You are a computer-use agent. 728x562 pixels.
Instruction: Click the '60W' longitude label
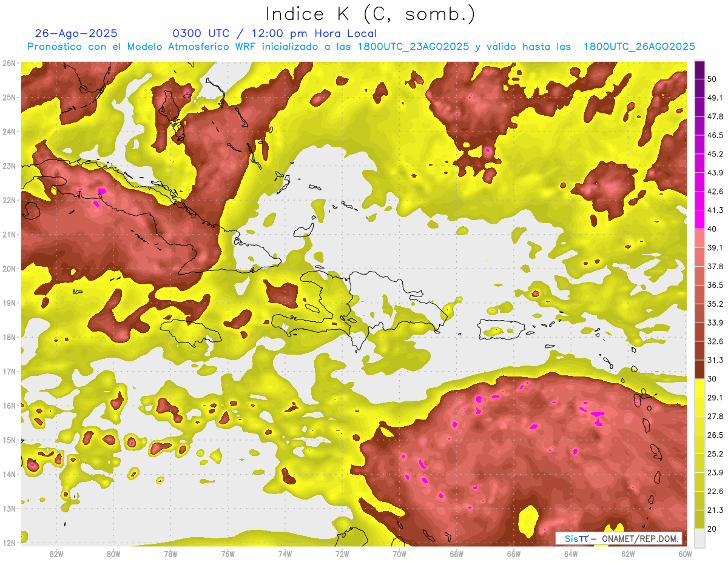[686, 554]
